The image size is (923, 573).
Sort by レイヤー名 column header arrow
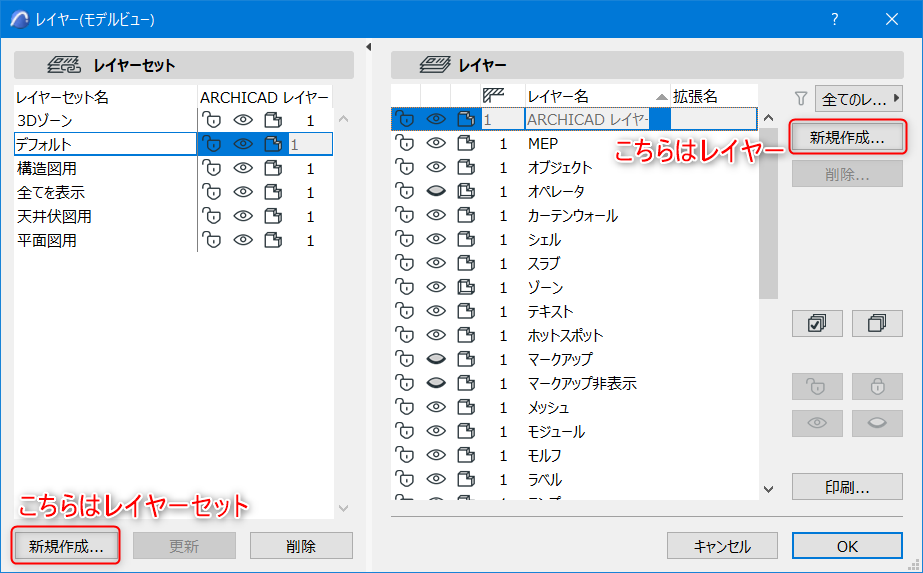[x=662, y=97]
